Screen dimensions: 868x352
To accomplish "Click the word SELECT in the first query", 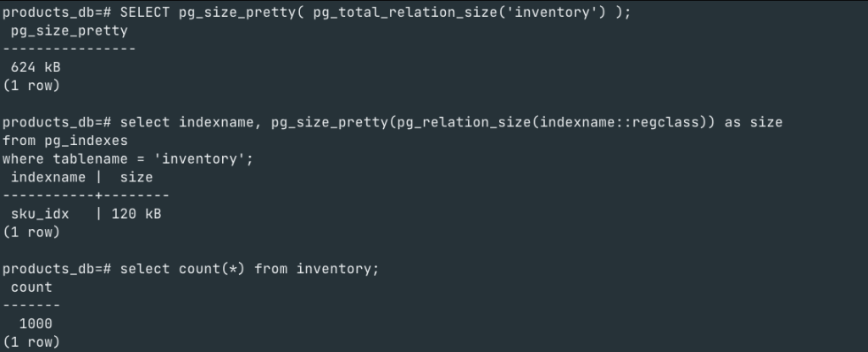I will 148,10.
